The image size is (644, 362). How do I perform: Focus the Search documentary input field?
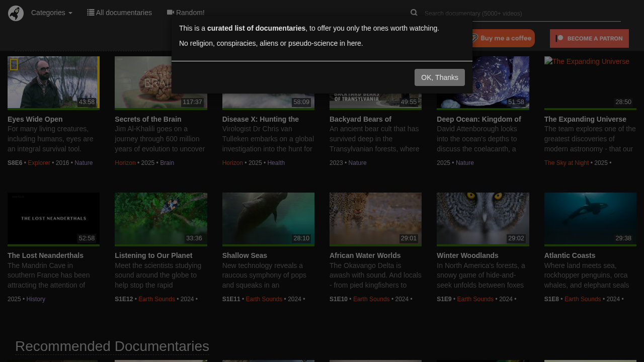coord(521,14)
